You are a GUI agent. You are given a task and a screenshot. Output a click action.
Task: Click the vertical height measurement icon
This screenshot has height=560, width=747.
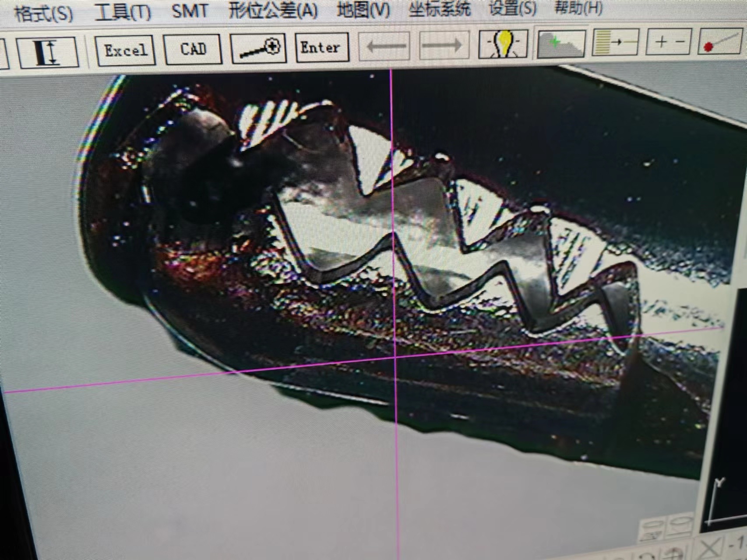[47, 52]
